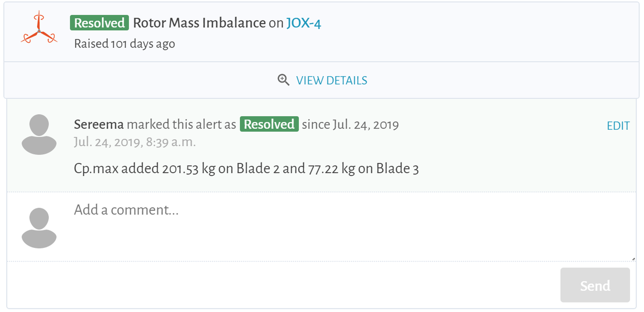The height and width of the screenshot is (312, 644).
Task: Click the word 'on' before JOX-4
Action: pos(276,23)
